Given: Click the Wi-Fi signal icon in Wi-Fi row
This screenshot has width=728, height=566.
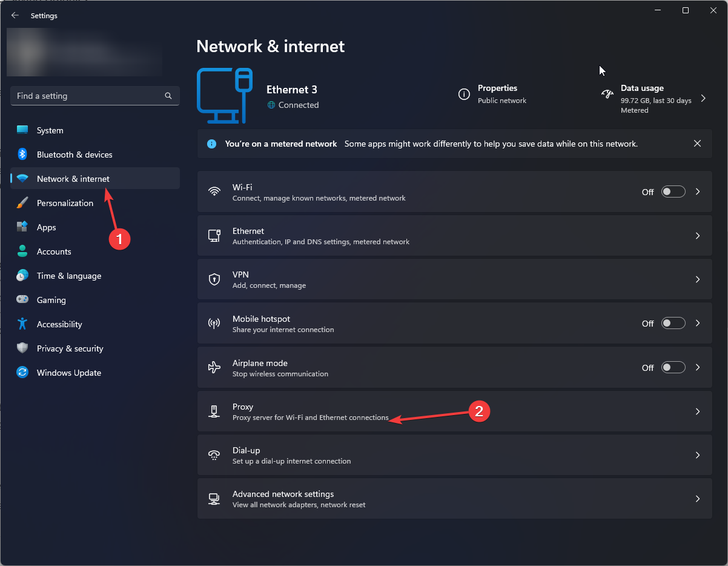Looking at the screenshot, I should [214, 191].
